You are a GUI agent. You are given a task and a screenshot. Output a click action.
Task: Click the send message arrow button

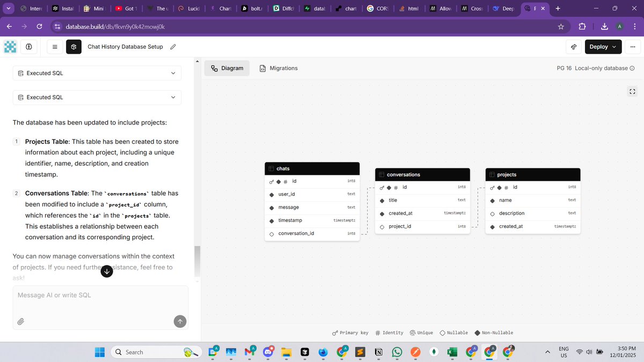pos(180,321)
